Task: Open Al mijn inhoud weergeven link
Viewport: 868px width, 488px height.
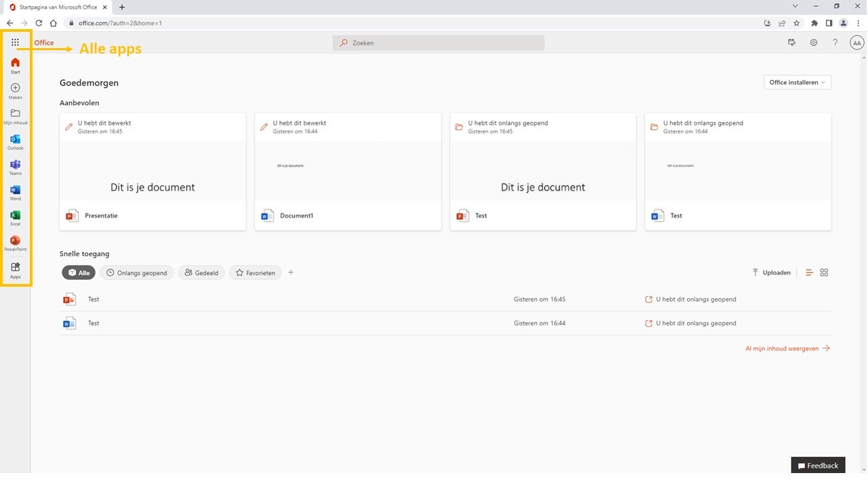Action: (x=787, y=348)
